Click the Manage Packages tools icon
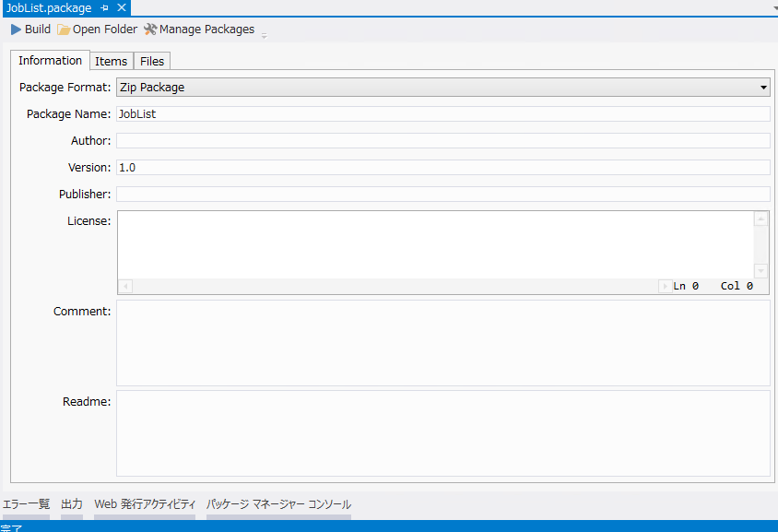Viewport: 778px width, 532px height. click(150, 30)
